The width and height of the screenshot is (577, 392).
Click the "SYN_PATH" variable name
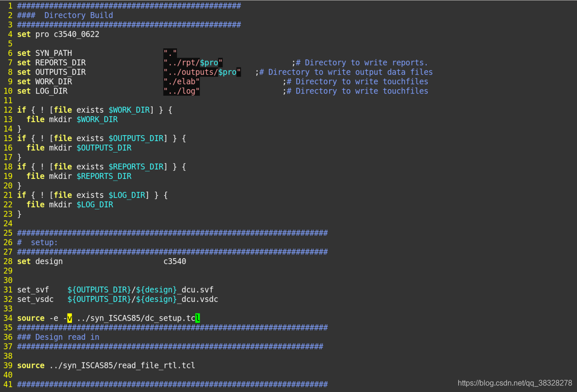pyautogui.click(x=54, y=53)
